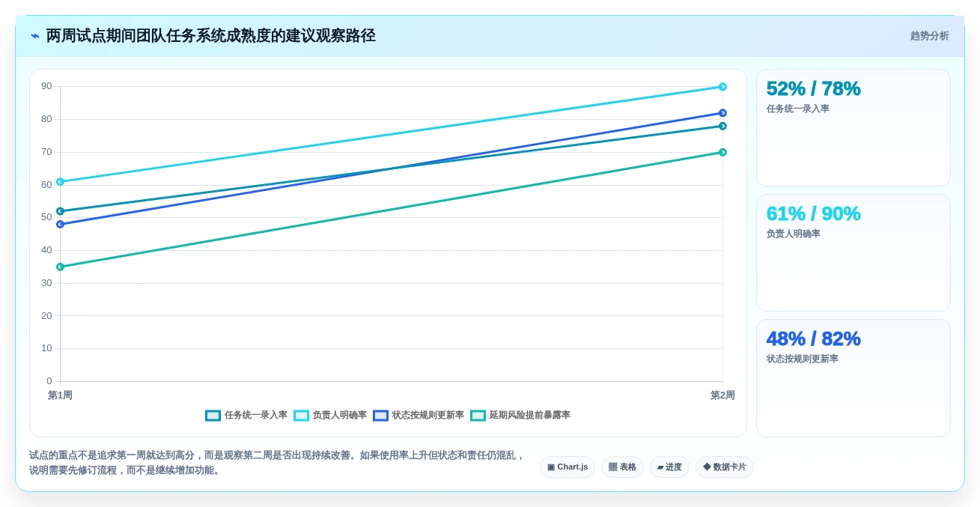Viewport: 980px width, 507px height.
Task: Select the 52% / 78% data card
Action: (853, 127)
